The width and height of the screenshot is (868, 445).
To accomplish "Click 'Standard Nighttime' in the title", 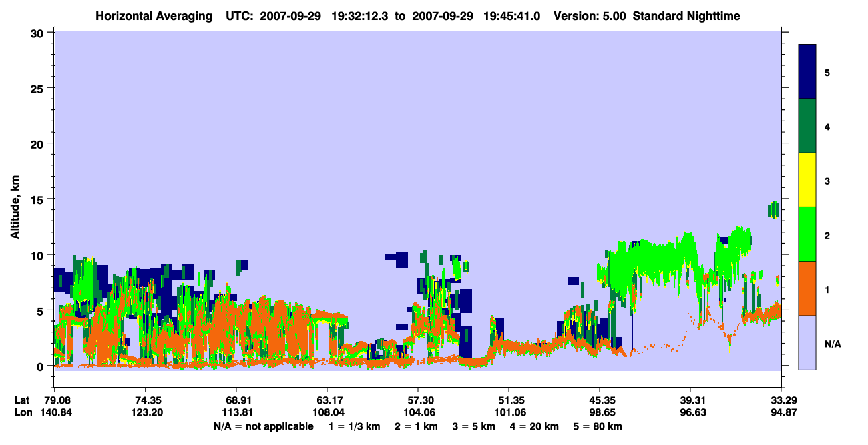I will [x=686, y=16].
